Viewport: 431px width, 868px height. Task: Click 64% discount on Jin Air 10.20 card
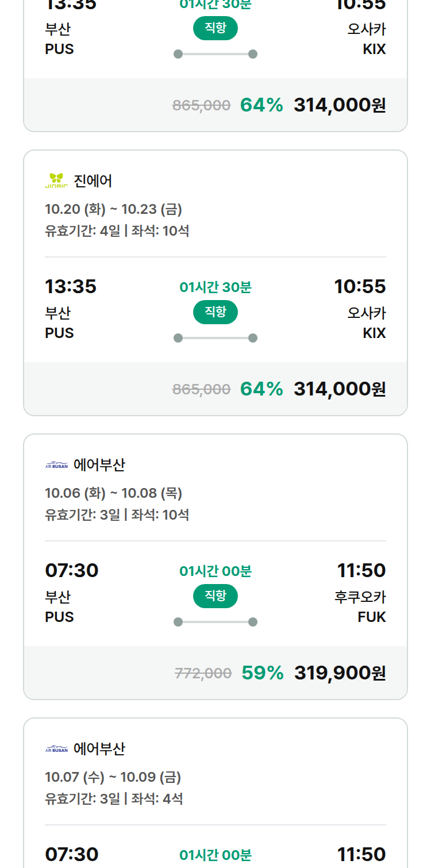[x=261, y=389]
